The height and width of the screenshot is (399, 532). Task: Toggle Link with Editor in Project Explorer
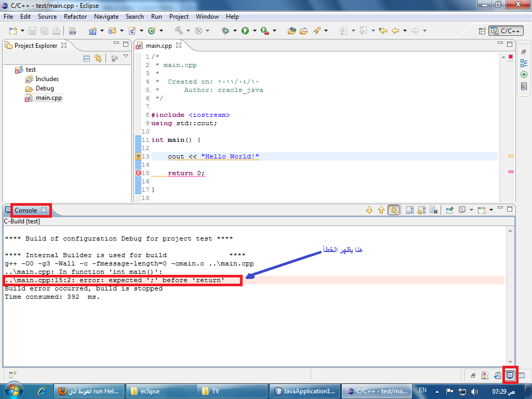point(98,59)
